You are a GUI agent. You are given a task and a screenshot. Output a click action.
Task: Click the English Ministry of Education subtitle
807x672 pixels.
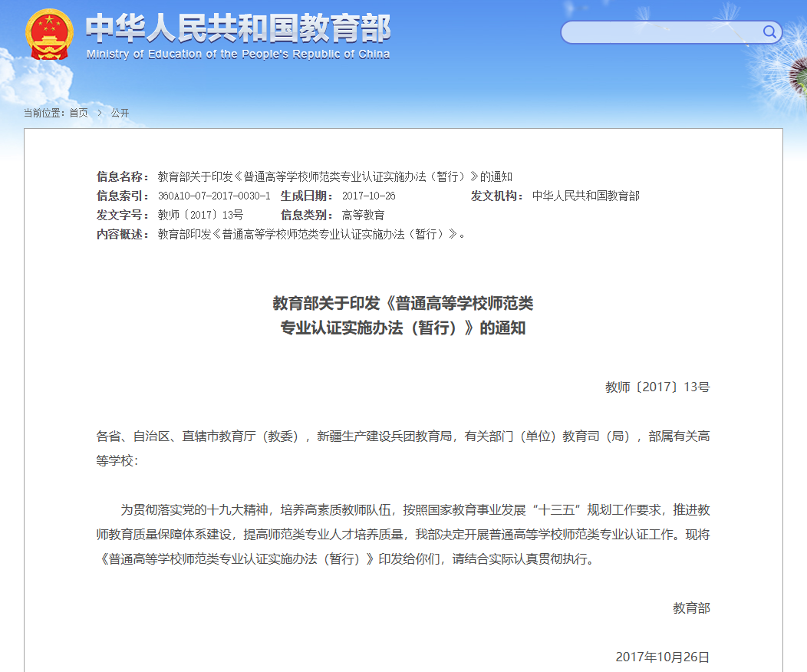(x=238, y=54)
